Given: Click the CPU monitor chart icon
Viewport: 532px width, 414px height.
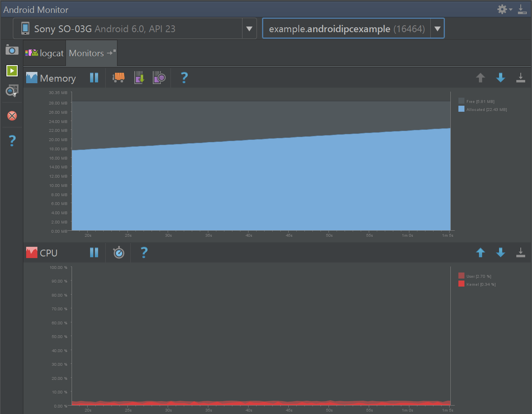Looking at the screenshot, I should point(32,252).
